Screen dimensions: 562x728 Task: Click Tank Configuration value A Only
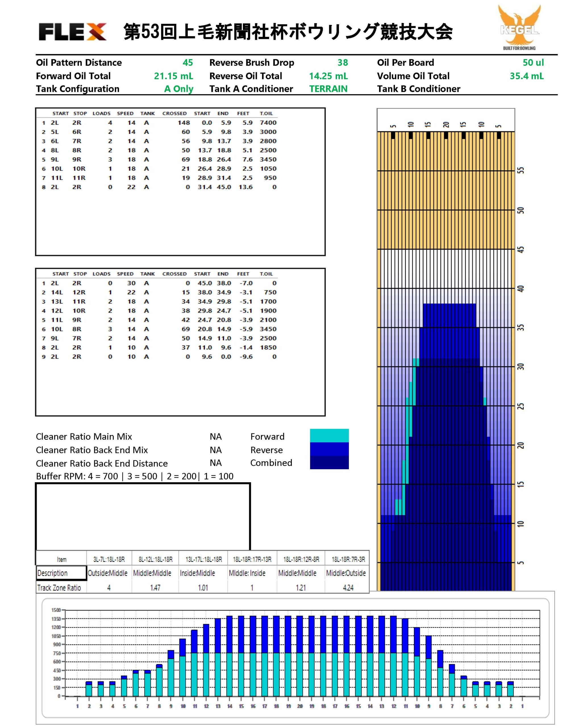tap(178, 89)
